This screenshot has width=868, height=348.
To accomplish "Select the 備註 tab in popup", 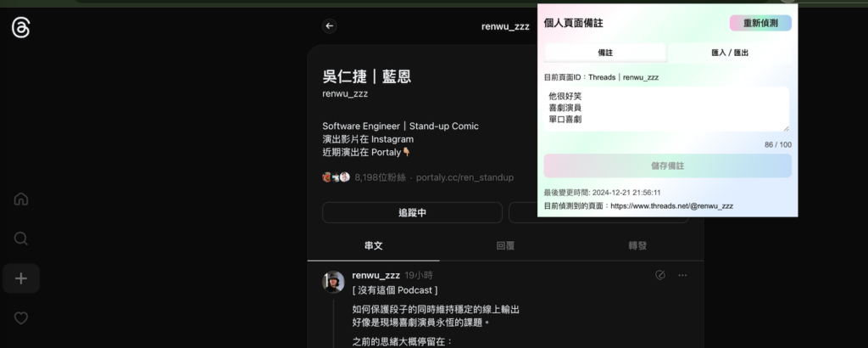I will (605, 53).
